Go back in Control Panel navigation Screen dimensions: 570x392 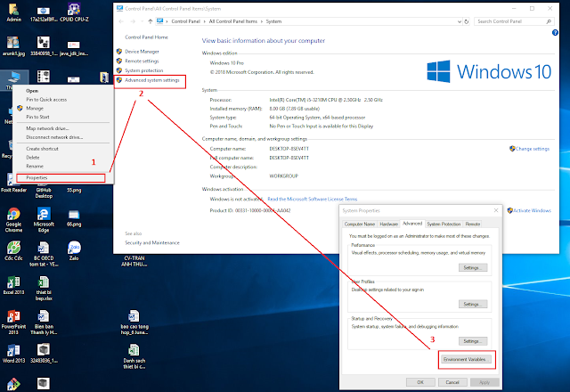pyautogui.click(x=121, y=21)
